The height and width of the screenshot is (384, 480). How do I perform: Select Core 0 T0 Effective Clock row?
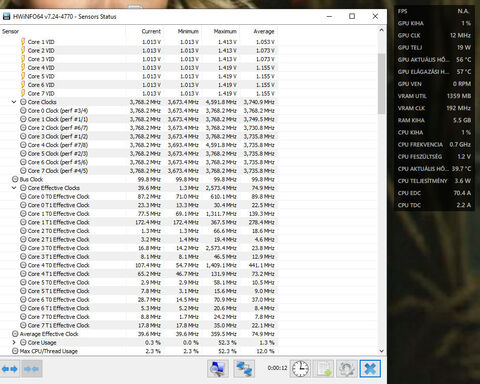139,197
